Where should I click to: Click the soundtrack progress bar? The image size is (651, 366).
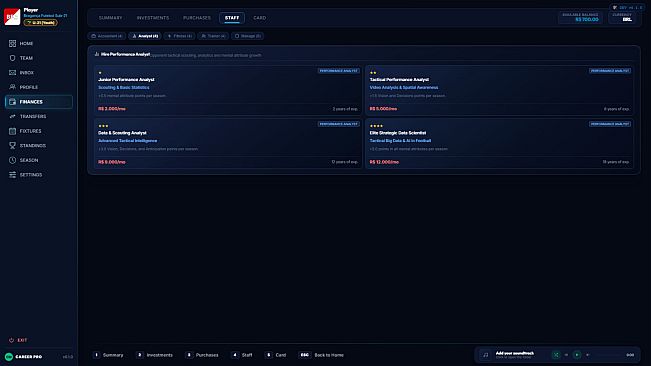[x=608, y=355]
